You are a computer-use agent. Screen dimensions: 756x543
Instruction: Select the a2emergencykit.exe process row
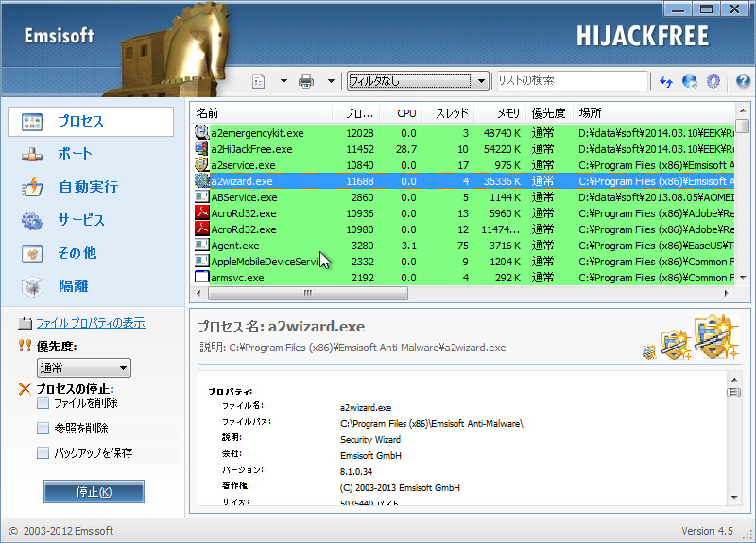pyautogui.click(x=464, y=133)
